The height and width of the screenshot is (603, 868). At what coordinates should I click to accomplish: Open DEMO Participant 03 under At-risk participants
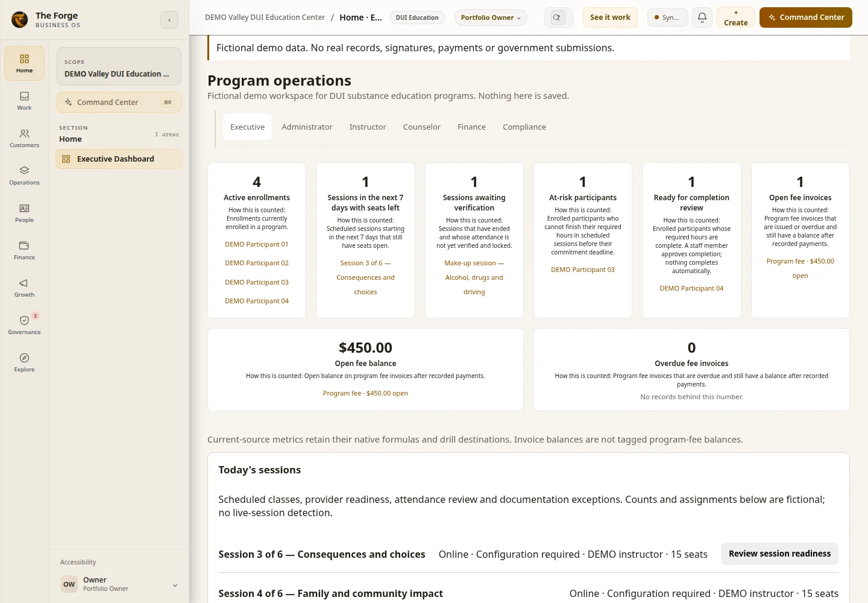point(583,270)
